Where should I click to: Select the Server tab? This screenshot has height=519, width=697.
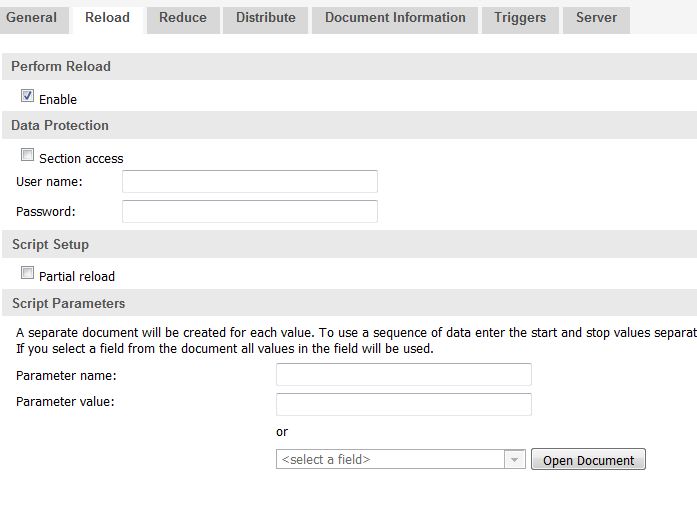tap(596, 18)
